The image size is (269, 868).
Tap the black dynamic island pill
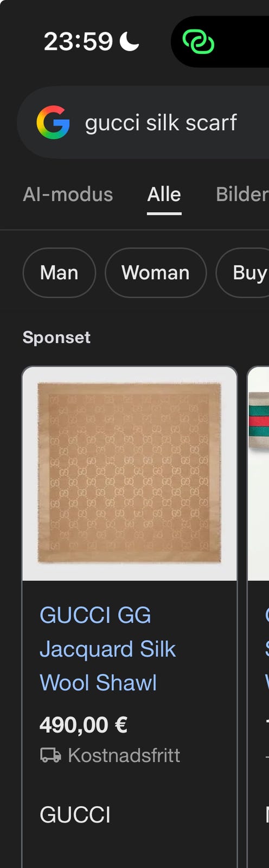(x=220, y=42)
